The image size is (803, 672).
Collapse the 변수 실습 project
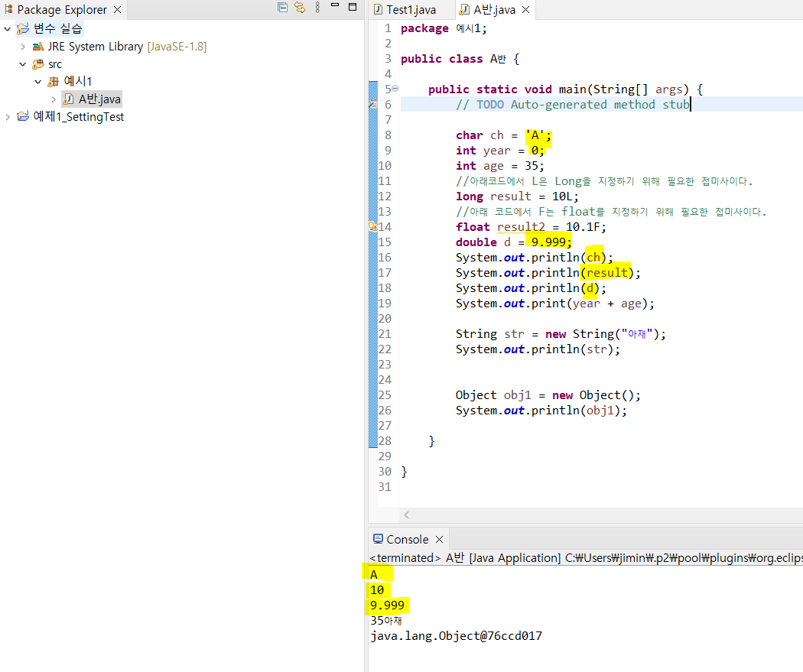(x=7, y=28)
